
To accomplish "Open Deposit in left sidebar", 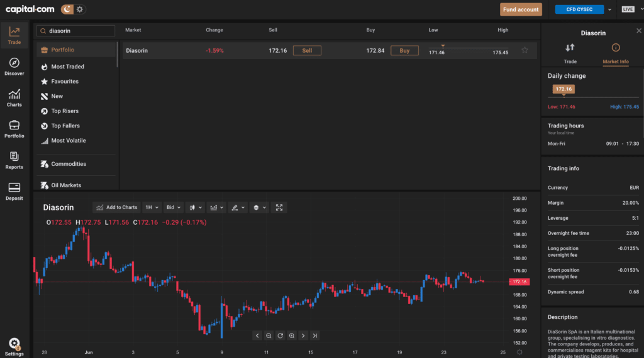I will 14,192.
